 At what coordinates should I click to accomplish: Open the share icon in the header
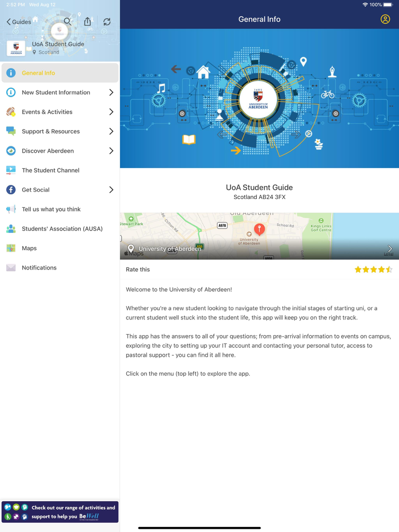(87, 22)
